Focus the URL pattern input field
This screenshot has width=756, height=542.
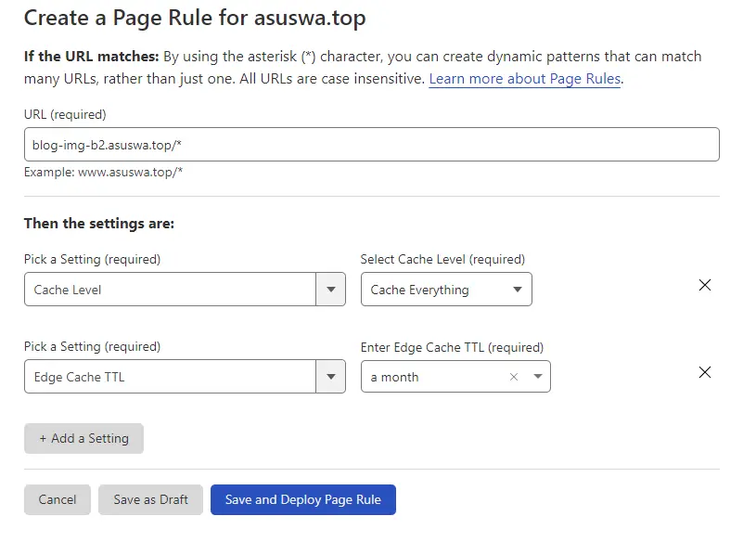(x=371, y=145)
